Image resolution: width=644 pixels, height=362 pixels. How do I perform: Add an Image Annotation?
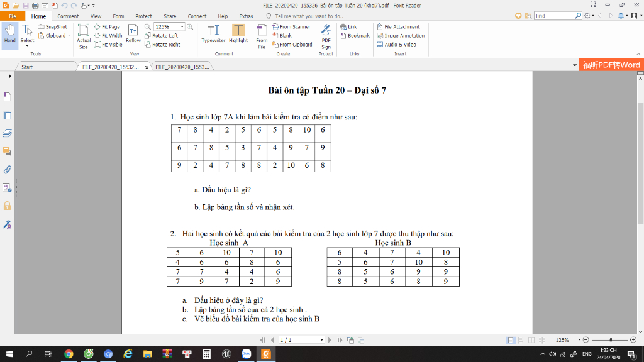coord(401,36)
